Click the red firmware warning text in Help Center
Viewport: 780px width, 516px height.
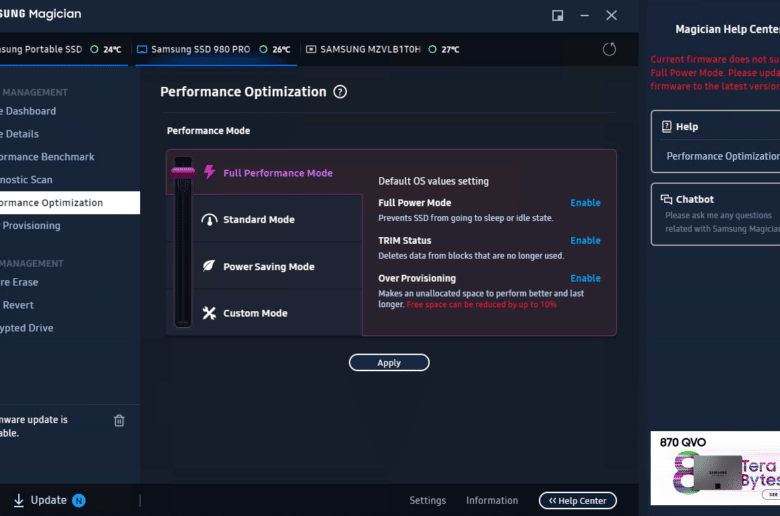tap(715, 73)
